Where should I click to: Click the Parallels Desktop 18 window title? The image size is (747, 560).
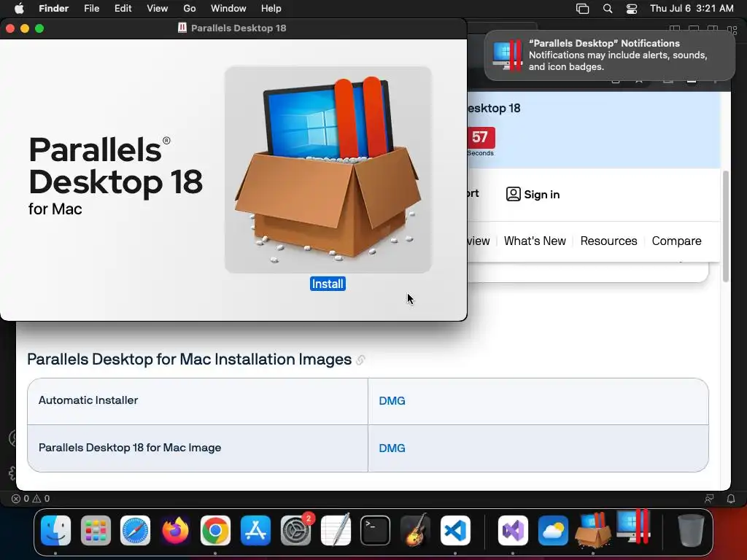tap(239, 28)
